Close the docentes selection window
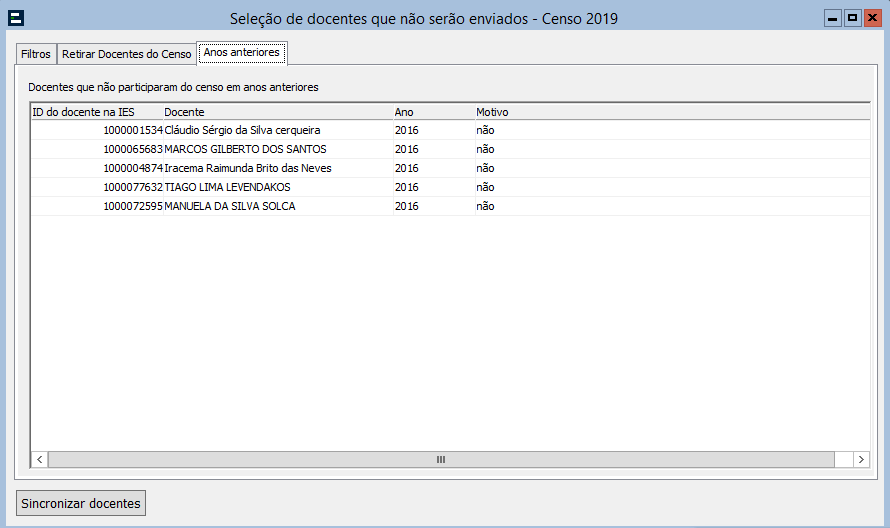 (x=872, y=18)
